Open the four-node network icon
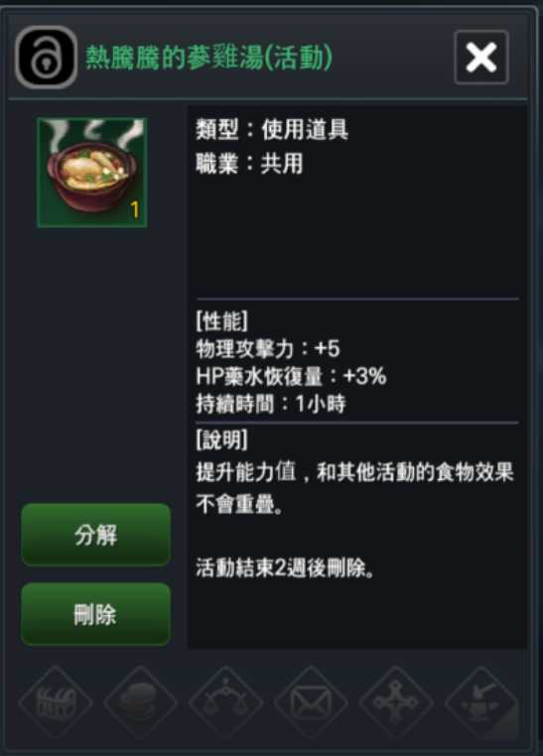 pos(396,703)
